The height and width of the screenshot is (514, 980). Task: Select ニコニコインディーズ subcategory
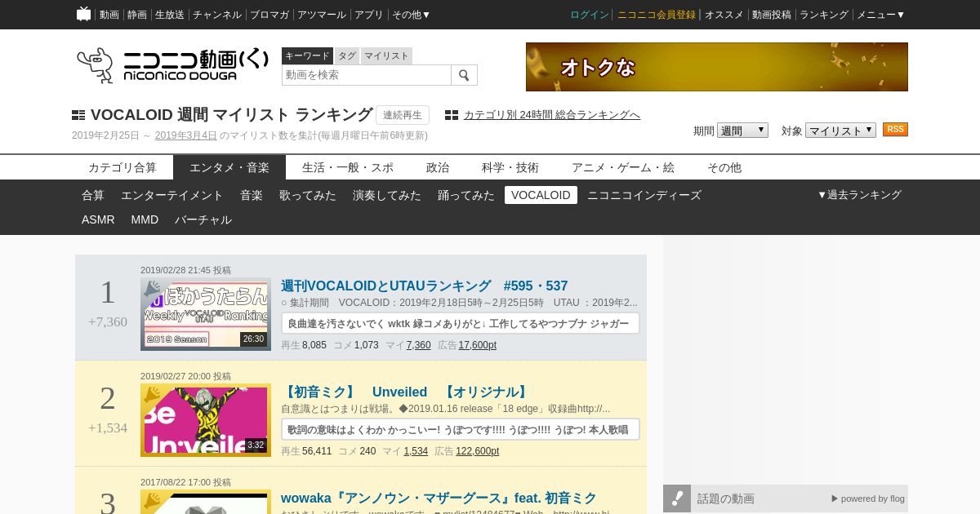point(644,195)
